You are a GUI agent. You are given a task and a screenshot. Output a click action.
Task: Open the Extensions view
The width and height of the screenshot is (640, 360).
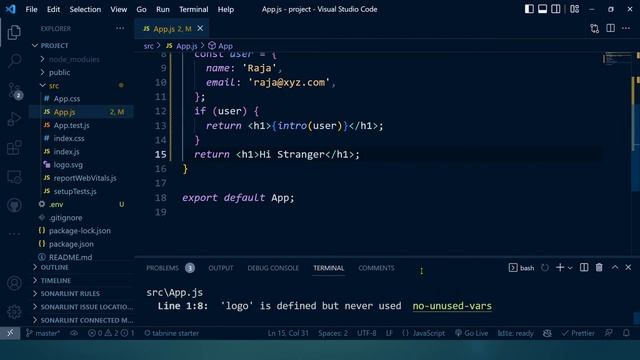[14, 148]
